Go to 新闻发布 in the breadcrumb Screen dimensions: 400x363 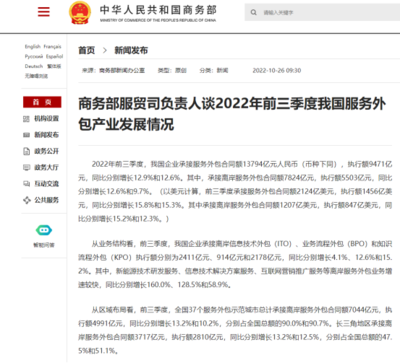click(131, 50)
